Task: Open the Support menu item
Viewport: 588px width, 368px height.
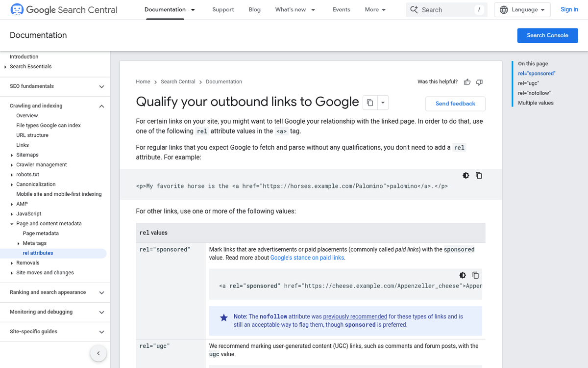Action: tap(223, 9)
